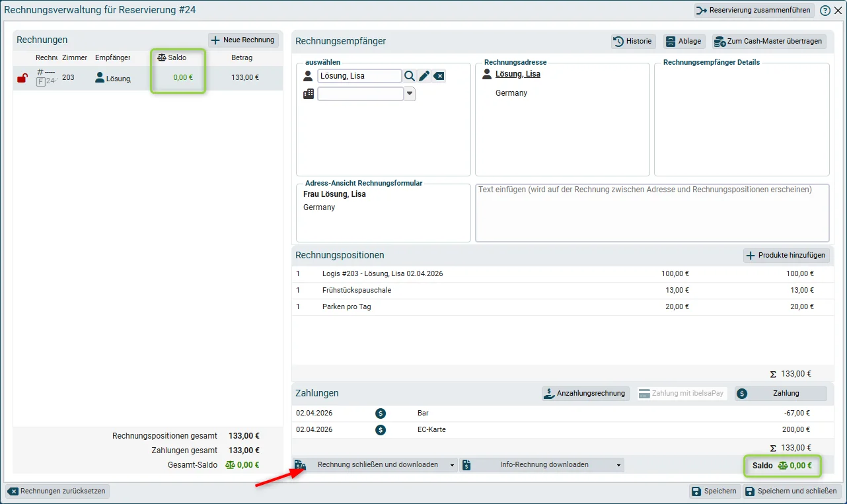Image resolution: width=847 pixels, height=504 pixels.
Task: Click the company building icon under auswählen
Action: [309, 94]
